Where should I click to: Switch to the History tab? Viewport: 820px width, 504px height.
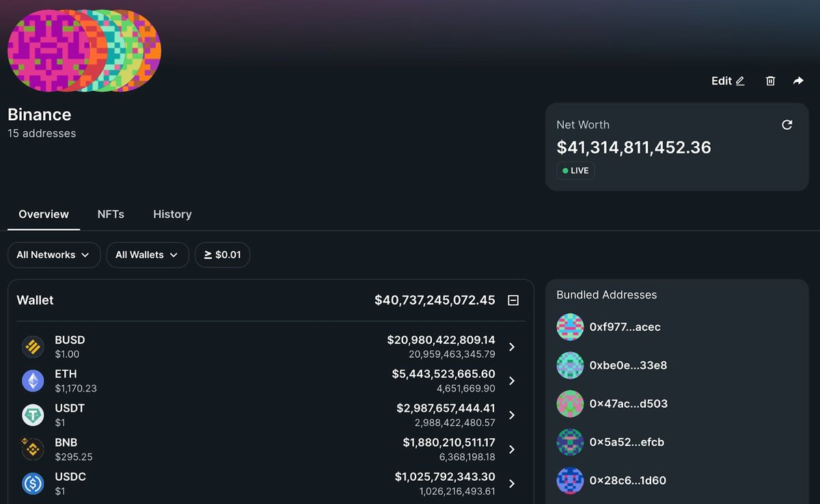[x=172, y=214]
